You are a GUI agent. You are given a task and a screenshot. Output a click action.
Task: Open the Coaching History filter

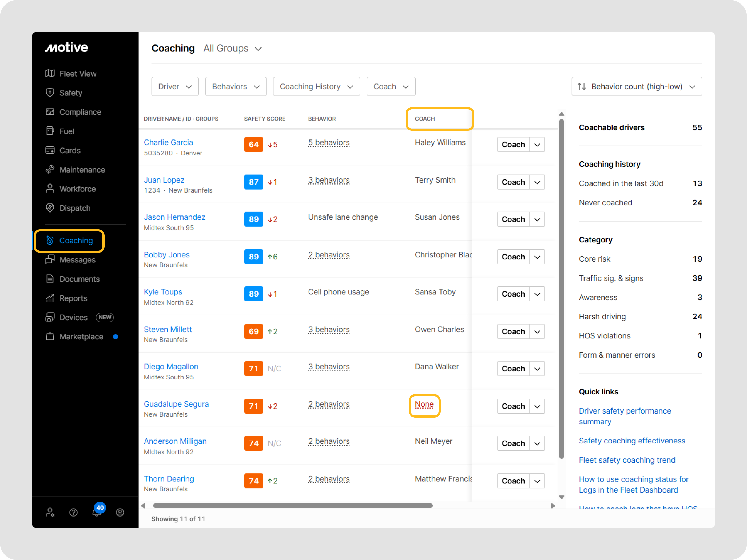pyautogui.click(x=316, y=86)
